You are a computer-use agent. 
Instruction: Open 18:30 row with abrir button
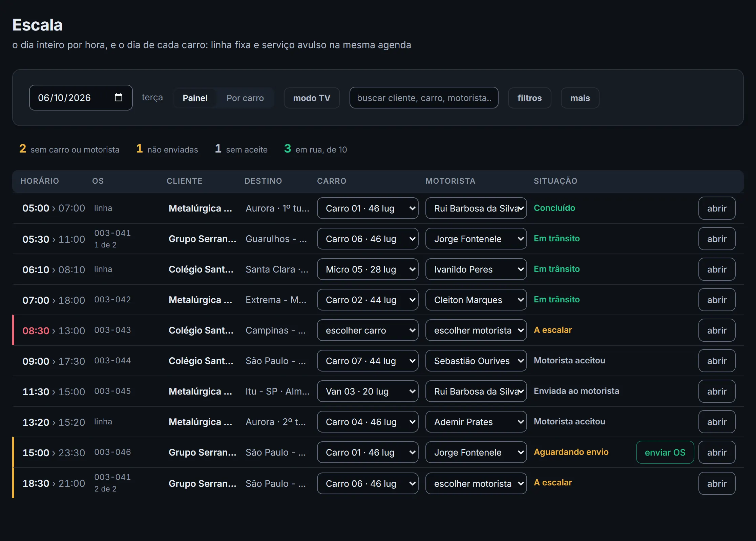[x=717, y=483]
